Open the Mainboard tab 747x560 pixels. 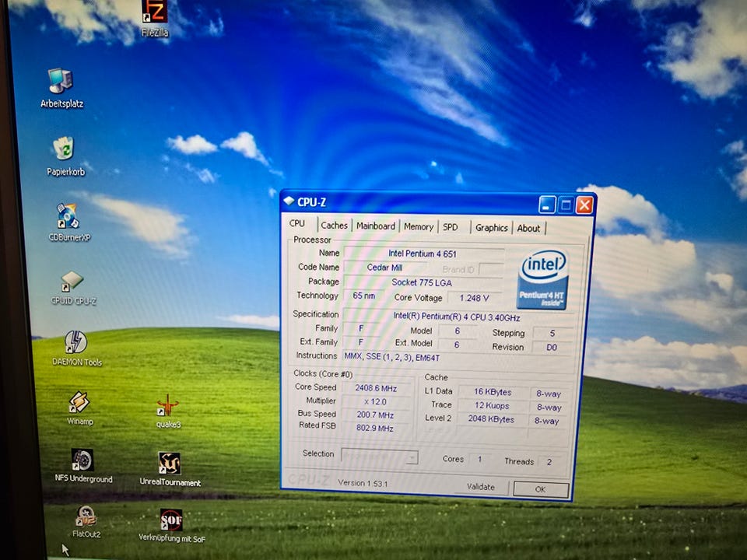(x=376, y=226)
